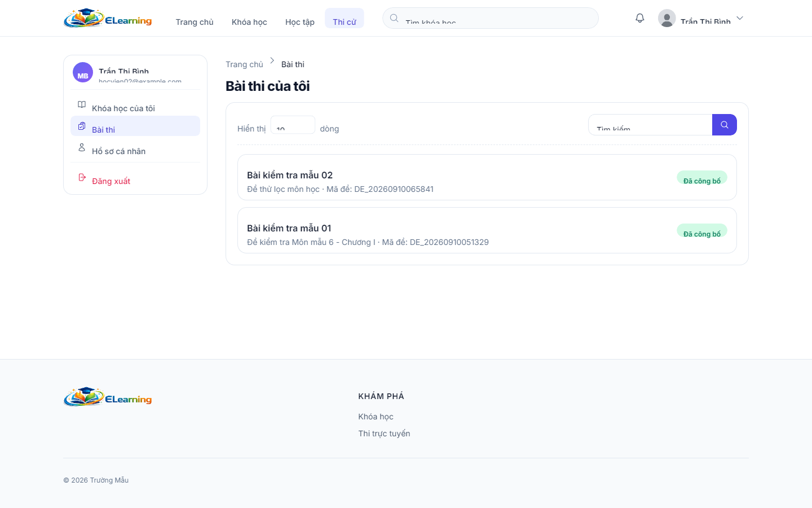The image size is (812, 508).
Task: Click the ELearning logo in the header
Action: [x=108, y=19]
